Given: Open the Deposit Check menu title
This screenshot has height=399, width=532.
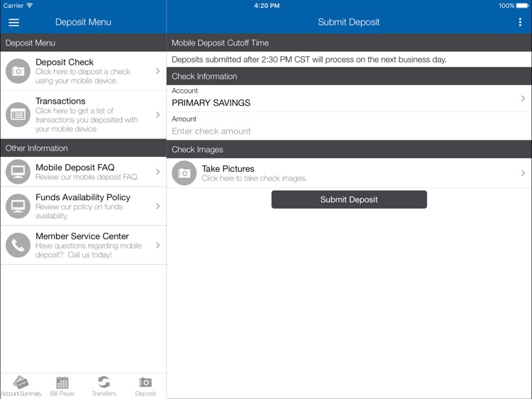Looking at the screenshot, I should [x=65, y=62].
